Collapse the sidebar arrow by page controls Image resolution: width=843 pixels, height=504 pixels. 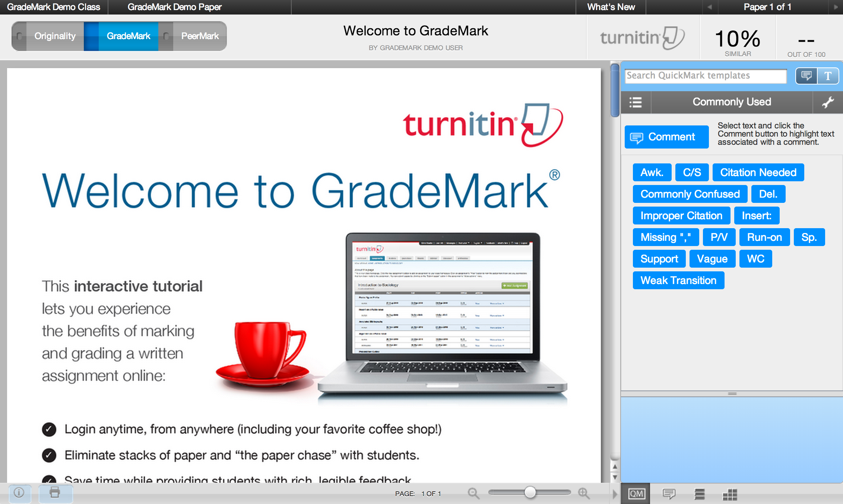[615, 494]
